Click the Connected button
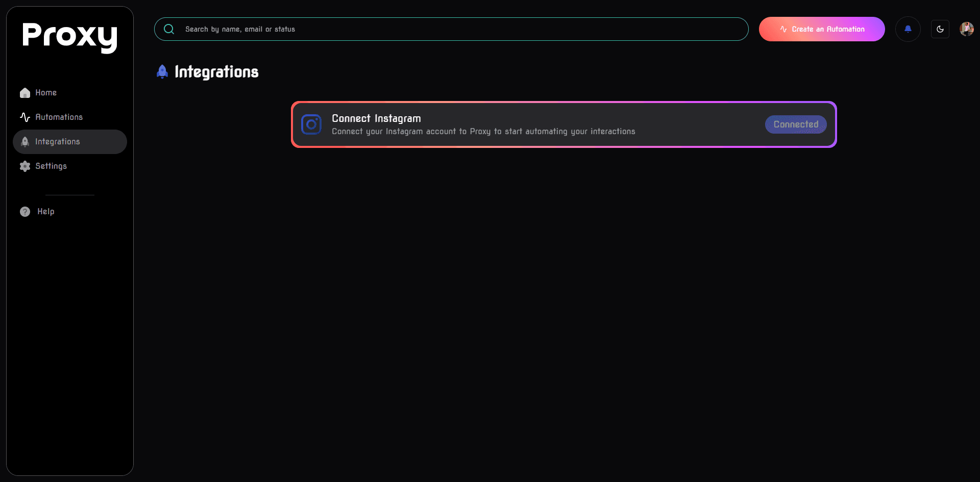Viewport: 980px width, 482px height. [795, 124]
